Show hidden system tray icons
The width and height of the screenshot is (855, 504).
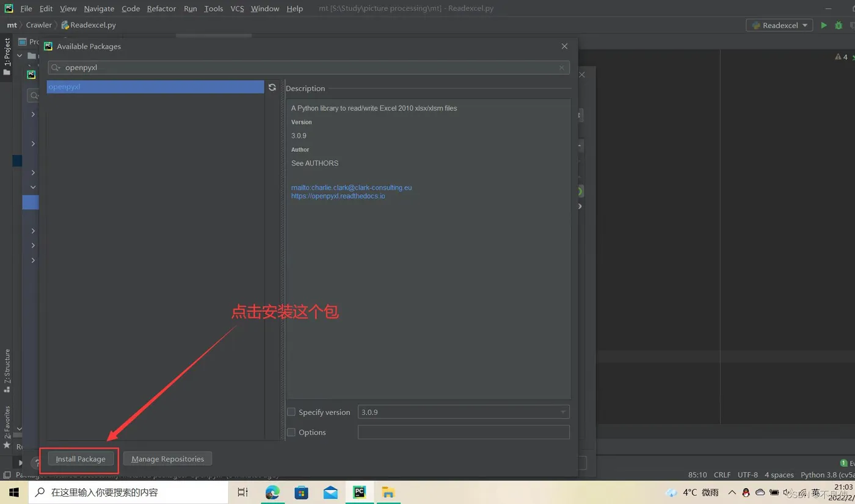[732, 492]
